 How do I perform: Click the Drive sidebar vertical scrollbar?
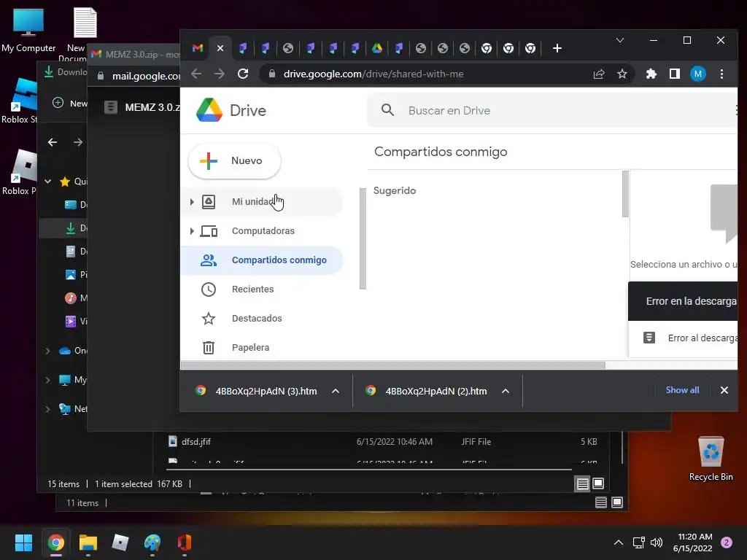point(363,238)
